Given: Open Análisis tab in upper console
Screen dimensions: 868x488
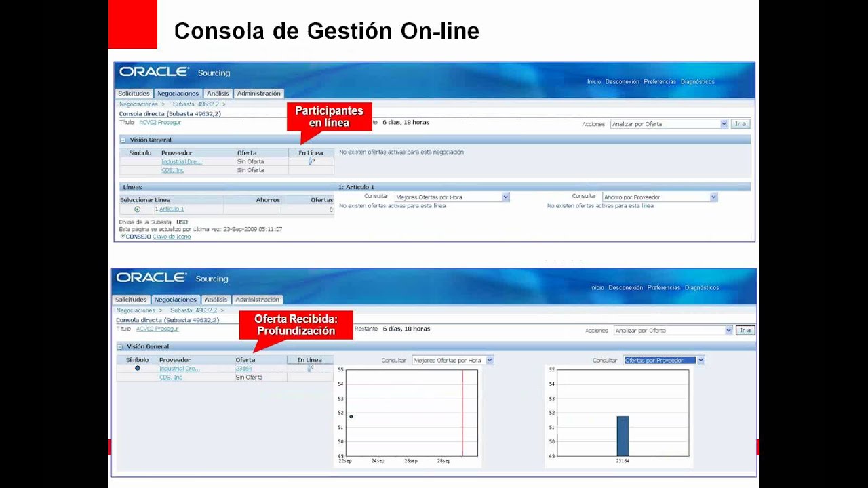Looking at the screenshot, I should pyautogui.click(x=218, y=94).
